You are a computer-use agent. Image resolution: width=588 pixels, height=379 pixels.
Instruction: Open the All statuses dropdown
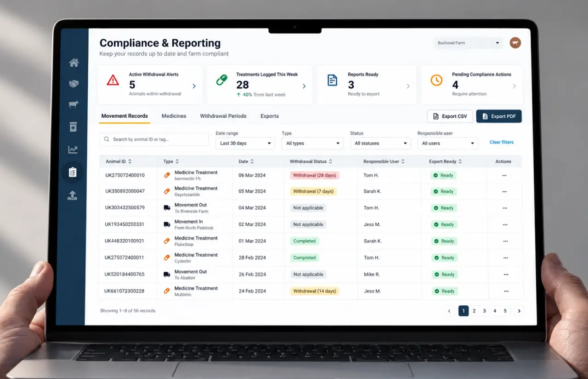coord(380,143)
